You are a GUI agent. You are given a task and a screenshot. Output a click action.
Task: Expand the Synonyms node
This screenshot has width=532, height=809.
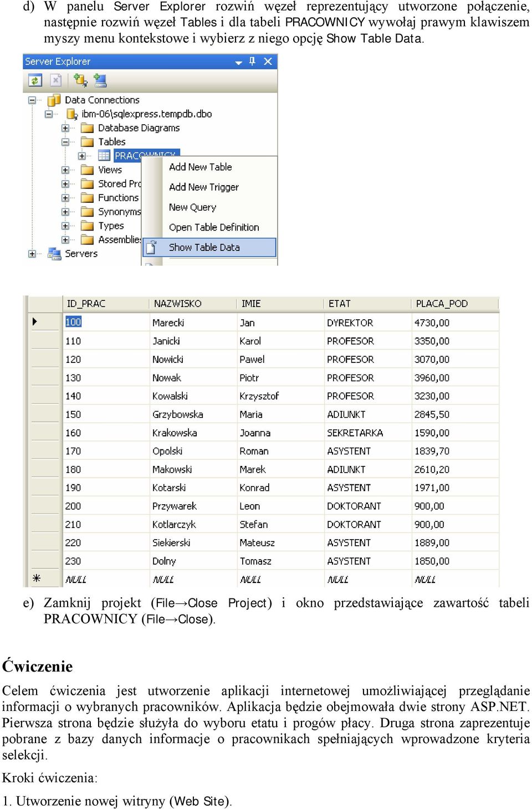(x=65, y=212)
